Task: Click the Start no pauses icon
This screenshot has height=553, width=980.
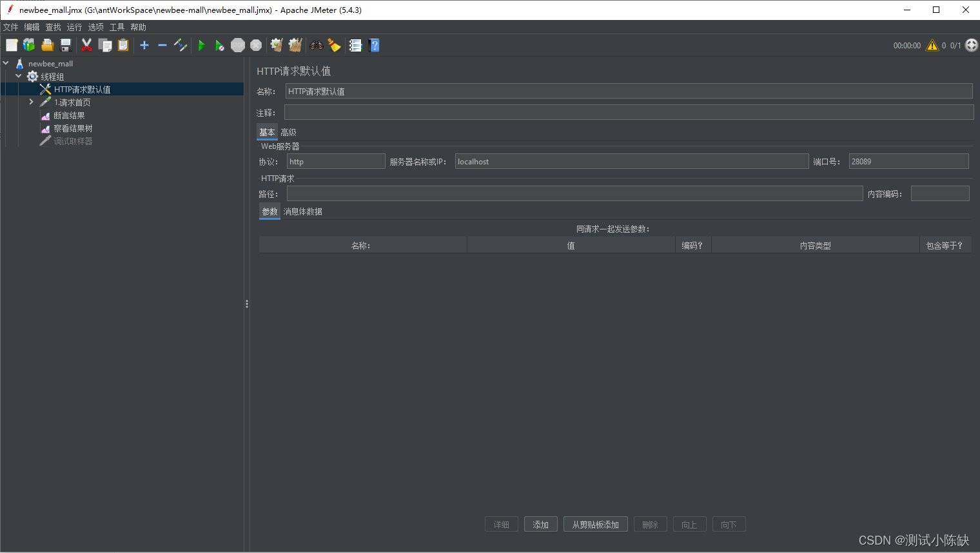Action: tap(220, 45)
